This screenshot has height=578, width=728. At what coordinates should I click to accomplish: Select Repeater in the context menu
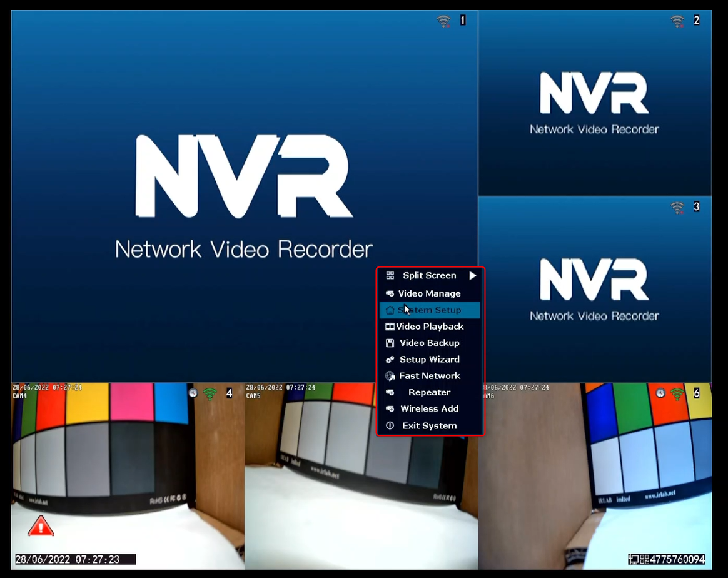click(430, 392)
